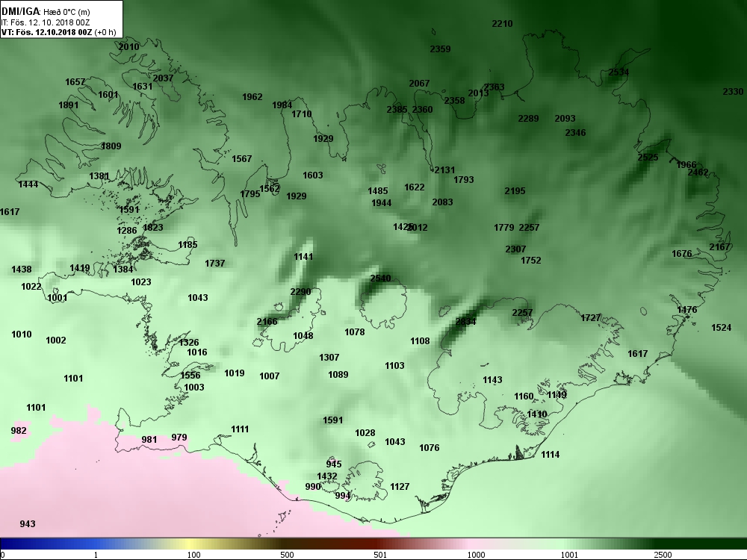The width and height of the screenshot is (747, 560).
Task: Click the dark green end of the color scale
Action: point(701,544)
